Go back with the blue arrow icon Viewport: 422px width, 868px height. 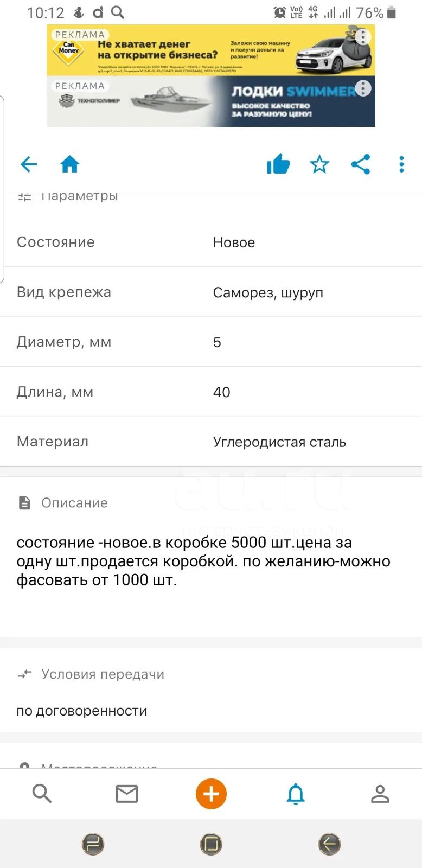[x=29, y=164]
